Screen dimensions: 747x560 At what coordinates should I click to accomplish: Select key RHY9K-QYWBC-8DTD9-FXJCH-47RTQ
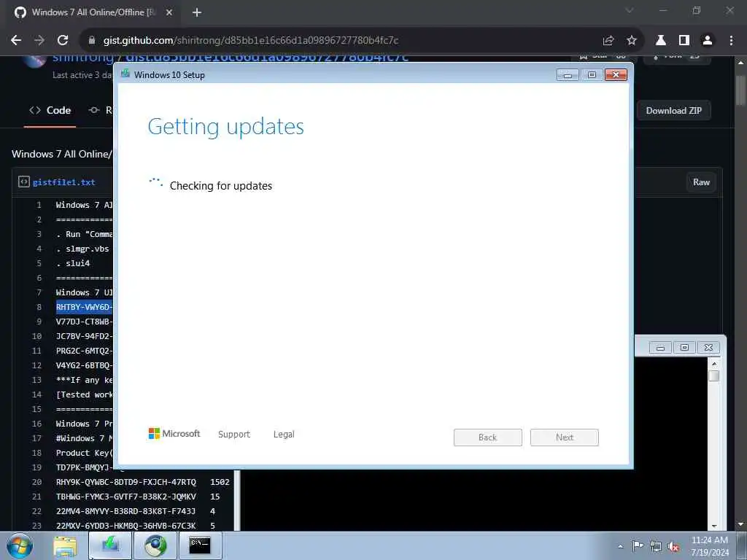125,483
